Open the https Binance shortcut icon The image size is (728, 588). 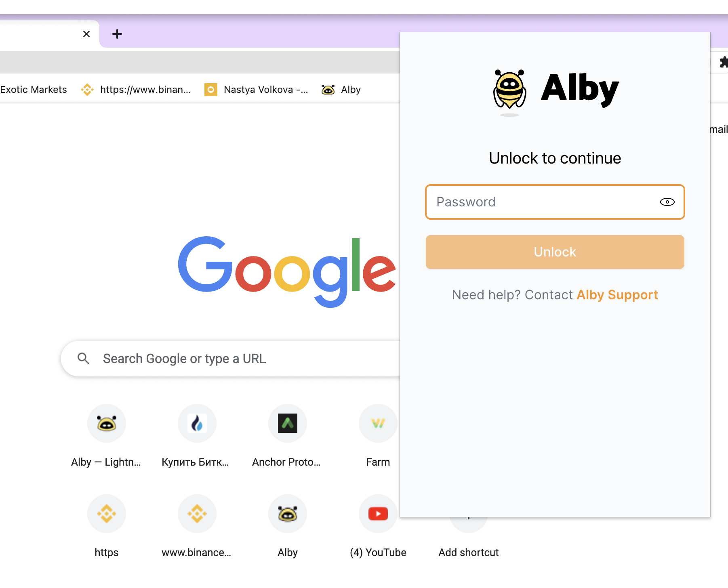click(x=107, y=514)
